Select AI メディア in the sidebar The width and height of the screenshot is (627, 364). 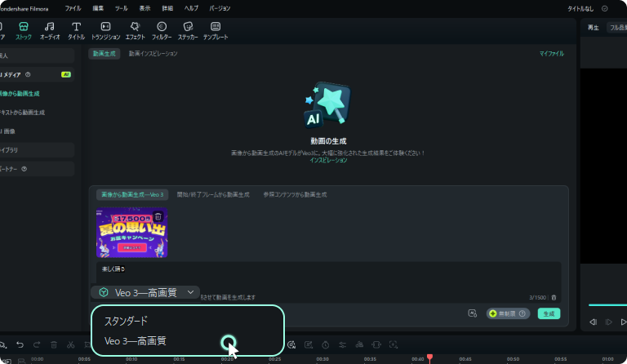[x=36, y=74]
